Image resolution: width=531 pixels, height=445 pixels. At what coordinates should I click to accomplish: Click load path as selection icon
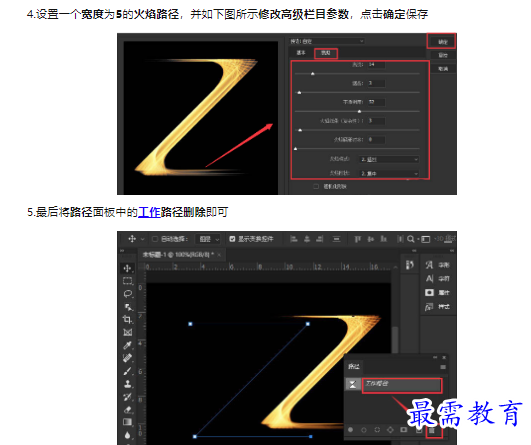tap(377, 430)
